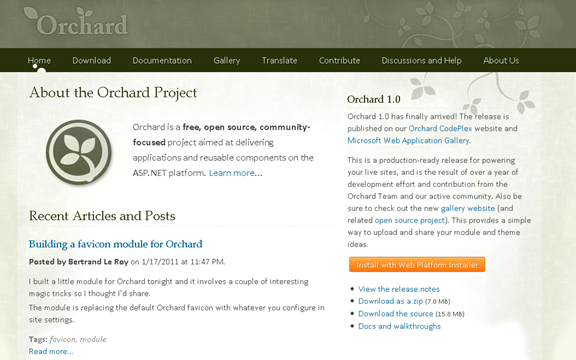
Task: Open the Documentation menu item
Action: 162,61
